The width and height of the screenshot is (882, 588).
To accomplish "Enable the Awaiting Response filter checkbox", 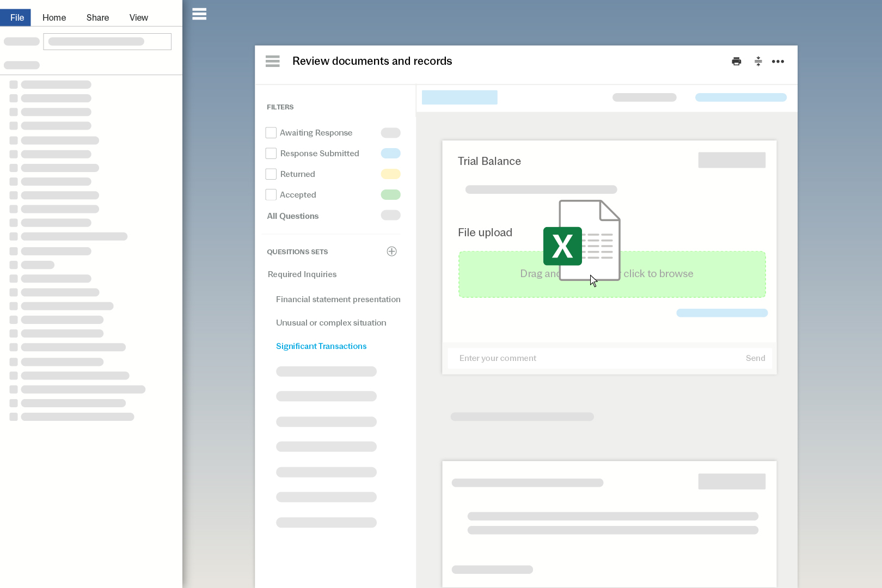I will coord(271,133).
